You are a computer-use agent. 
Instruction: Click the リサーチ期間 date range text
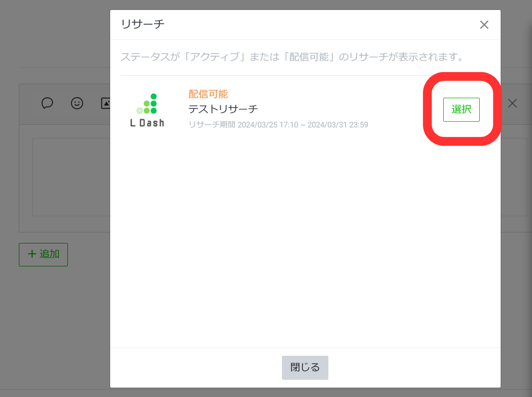click(x=278, y=124)
